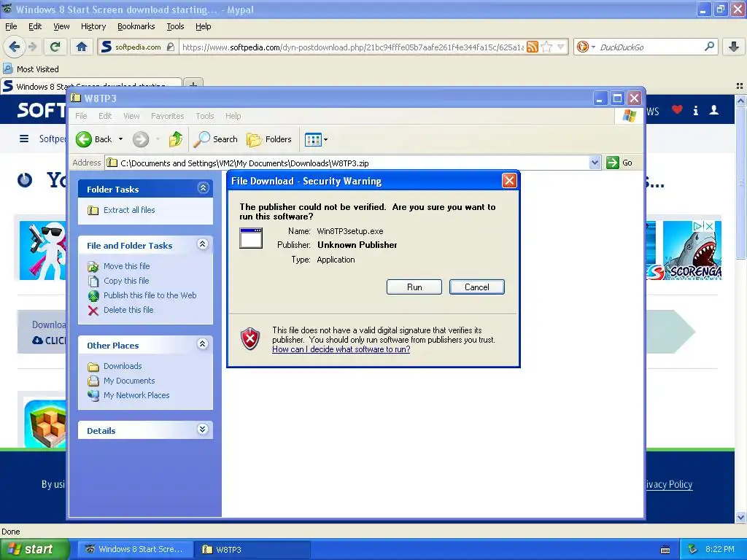Click the search magnifier icon in Mypal
Viewport: 747px width, 560px height.
pyautogui.click(x=709, y=46)
